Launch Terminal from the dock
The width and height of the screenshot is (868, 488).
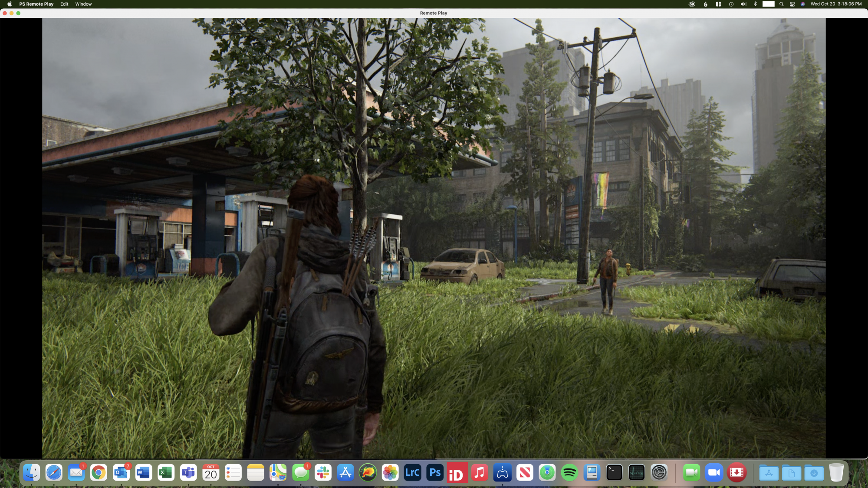click(614, 473)
